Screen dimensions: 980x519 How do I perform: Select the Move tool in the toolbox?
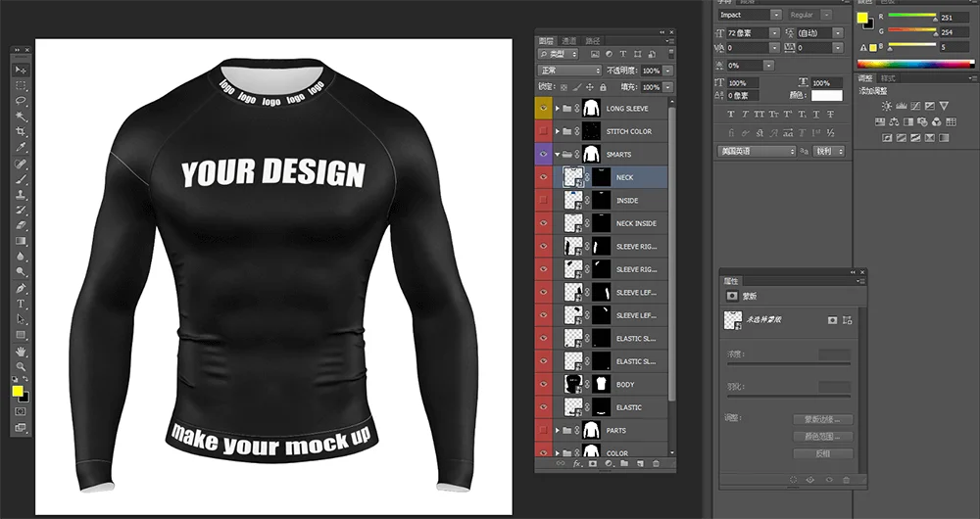coord(21,70)
